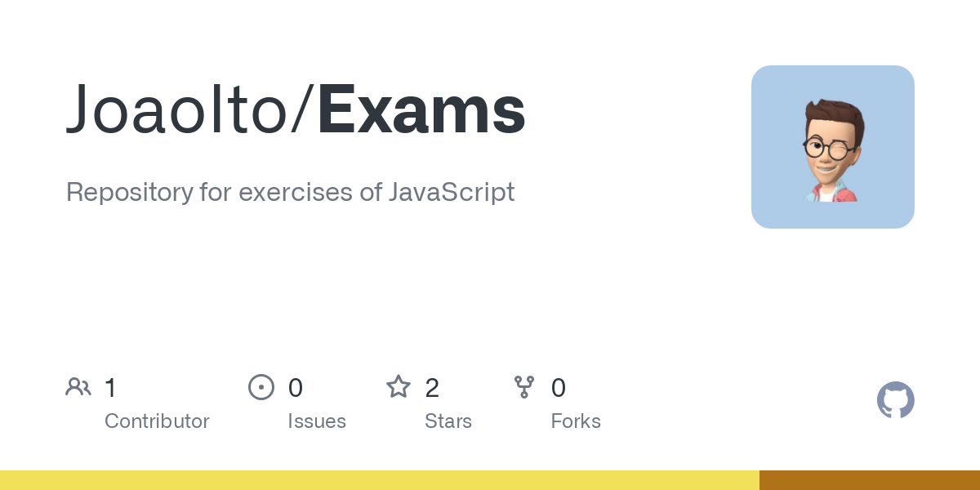Click the forks count number 0
The width and height of the screenshot is (980, 490).
tap(559, 387)
